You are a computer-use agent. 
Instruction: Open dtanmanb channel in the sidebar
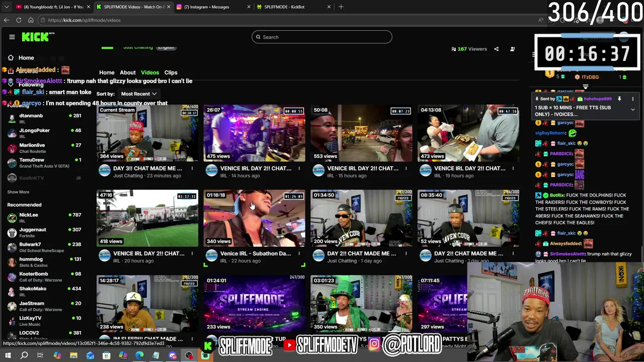(x=44, y=118)
